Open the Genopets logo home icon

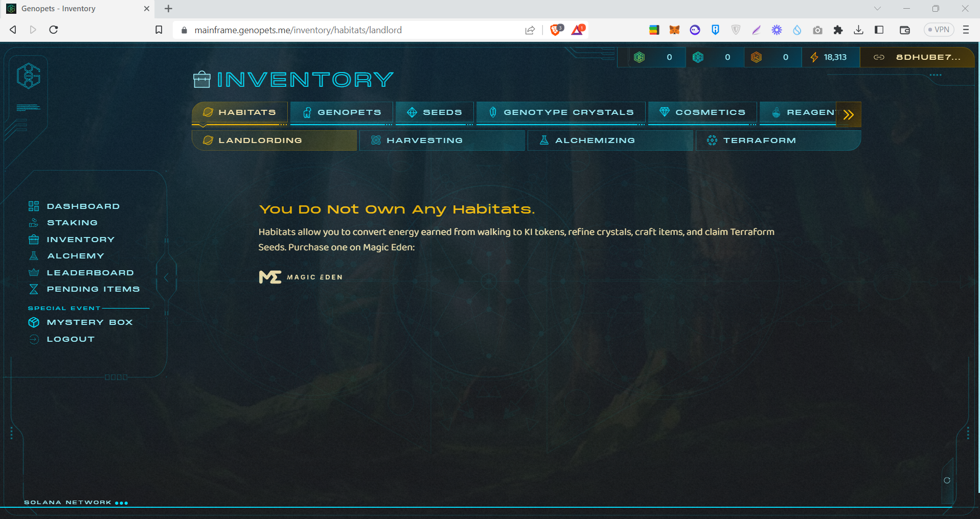pos(29,76)
